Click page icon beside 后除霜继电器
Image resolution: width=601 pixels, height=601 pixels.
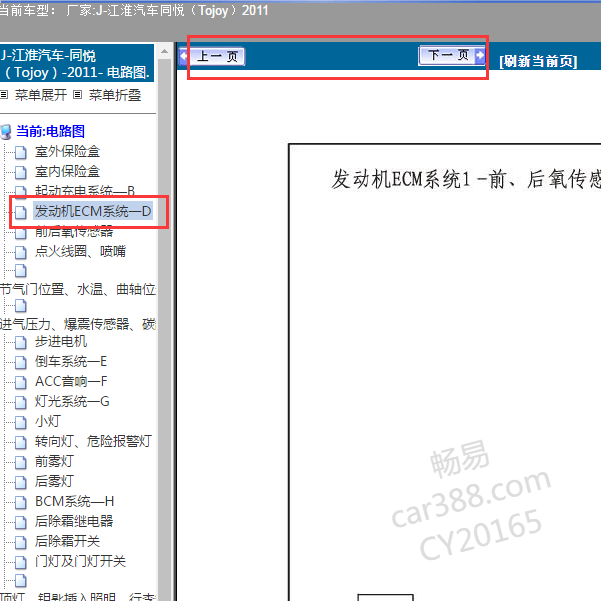[21, 522]
